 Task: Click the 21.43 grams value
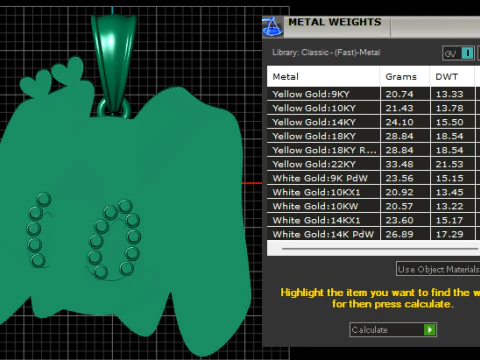coord(399,108)
